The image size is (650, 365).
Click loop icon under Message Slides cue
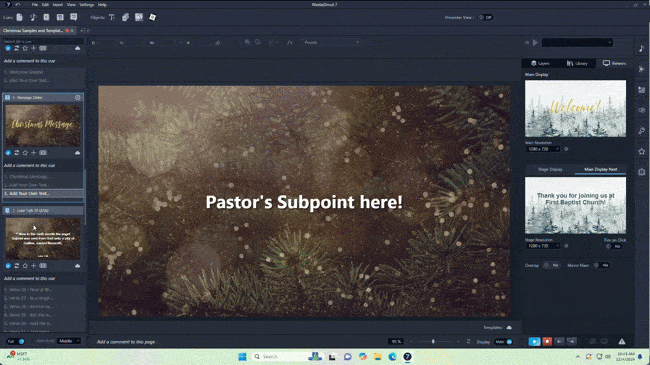click(x=17, y=153)
